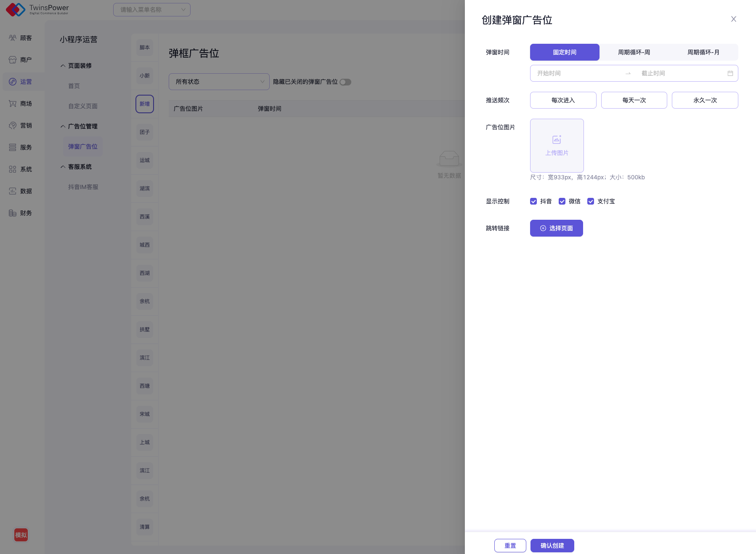Collapse the 页面装修 menu section
Screen dimensions: 756x554
[x=63, y=66]
